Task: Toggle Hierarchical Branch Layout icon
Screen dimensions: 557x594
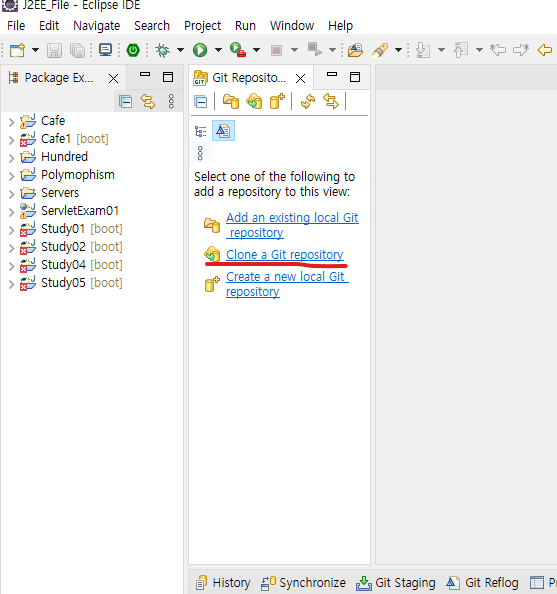Action: 200,131
